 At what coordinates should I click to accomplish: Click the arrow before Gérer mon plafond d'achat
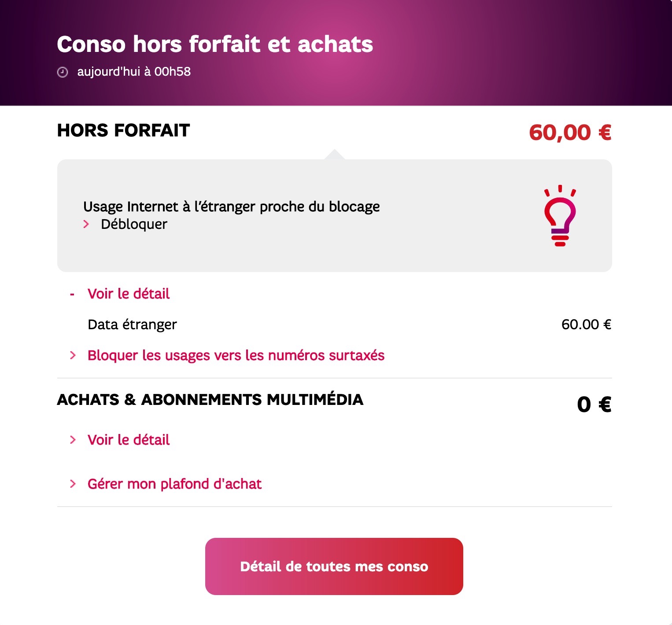pos(73,484)
